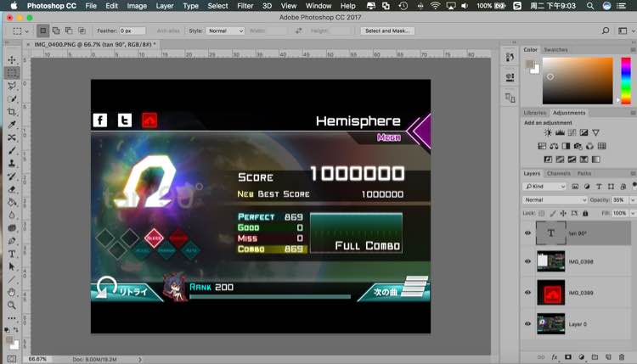Select the Eraser tool

12,189
